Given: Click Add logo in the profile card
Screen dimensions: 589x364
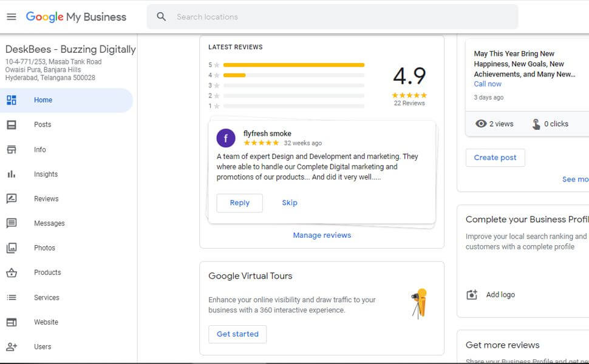Looking at the screenshot, I should [500, 295].
